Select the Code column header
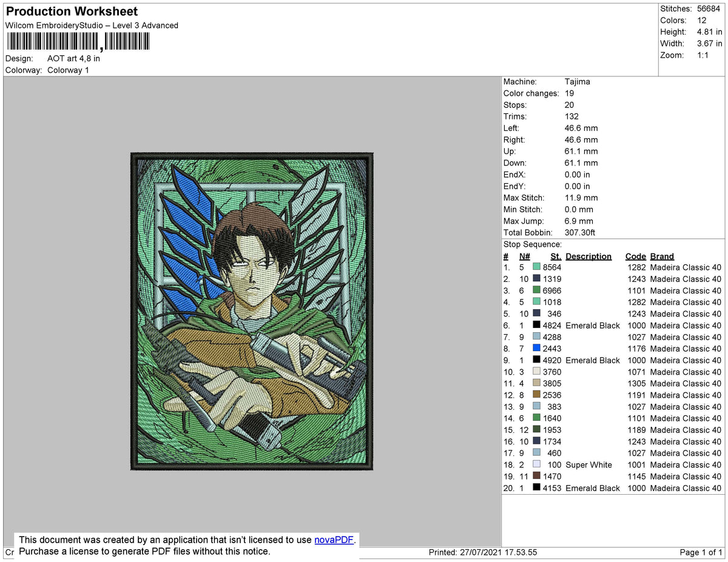 [x=636, y=256]
